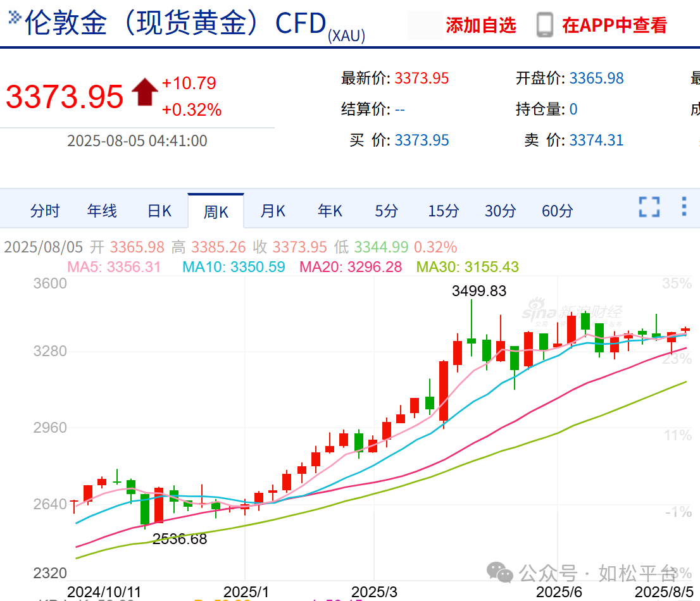This screenshot has height=601, width=700.
Task: Select the 周K chart tab
Action: pos(216,211)
